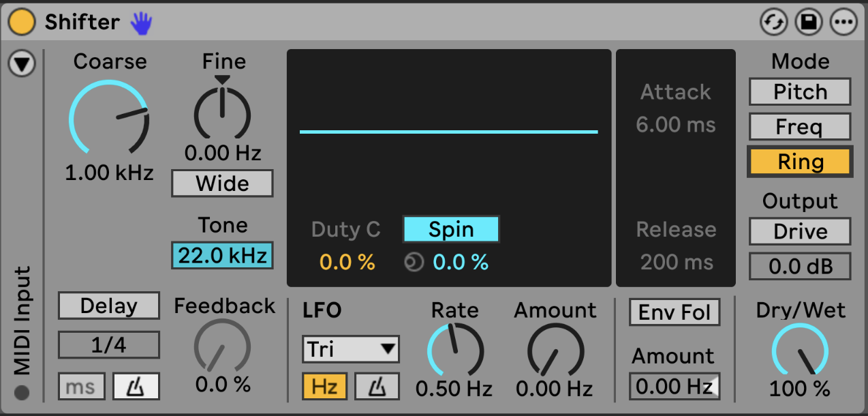Screen dimensions: 868x416
Task: Click the 1/4 delay time field
Action: pos(109,345)
